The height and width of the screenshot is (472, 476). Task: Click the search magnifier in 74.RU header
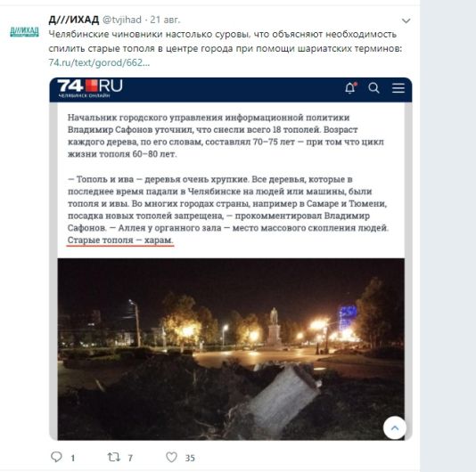pyautogui.click(x=373, y=88)
